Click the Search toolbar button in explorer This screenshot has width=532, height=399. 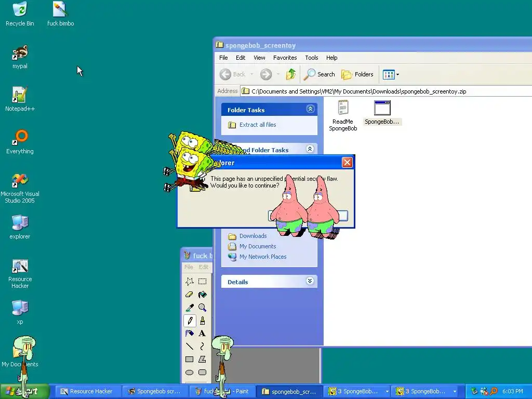tap(319, 74)
